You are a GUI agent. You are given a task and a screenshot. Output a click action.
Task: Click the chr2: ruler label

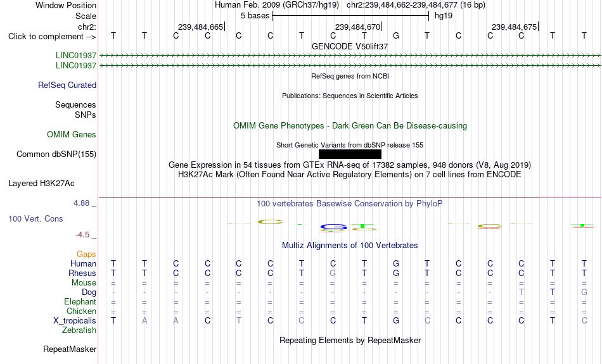point(87,27)
